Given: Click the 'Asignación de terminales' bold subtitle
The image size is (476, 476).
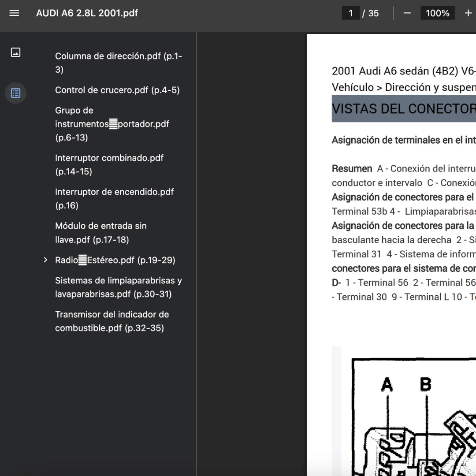Looking at the screenshot, I should tap(404, 140).
